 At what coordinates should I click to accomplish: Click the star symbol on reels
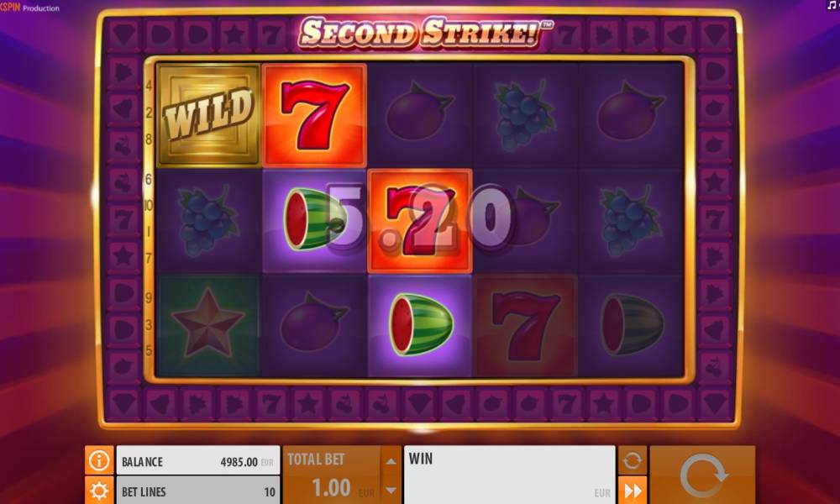208,325
